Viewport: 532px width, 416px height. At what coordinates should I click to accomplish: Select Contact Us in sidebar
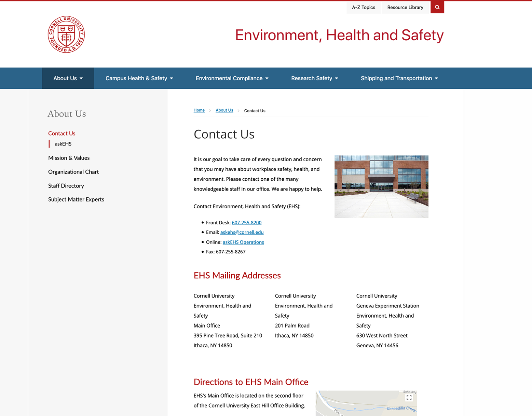pyautogui.click(x=62, y=133)
